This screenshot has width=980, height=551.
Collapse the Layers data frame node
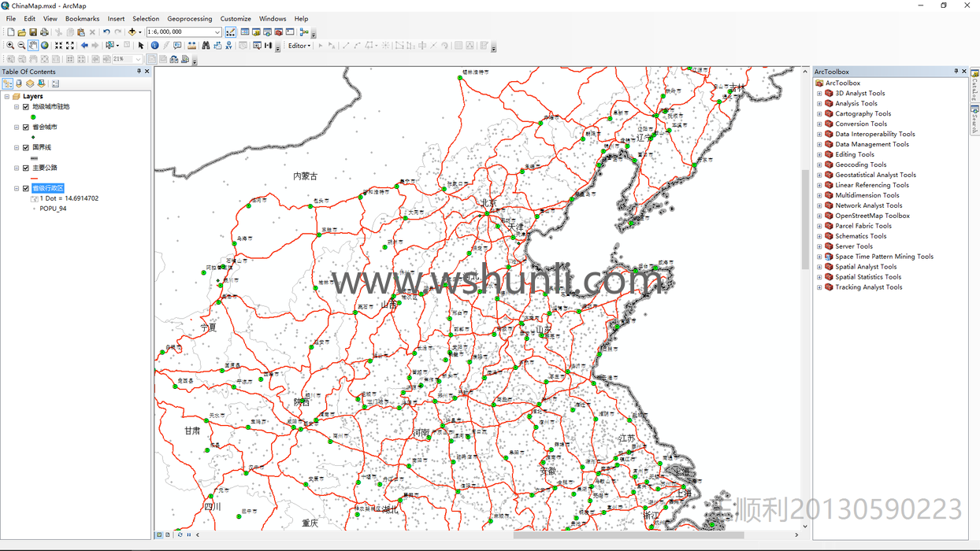[x=7, y=96]
